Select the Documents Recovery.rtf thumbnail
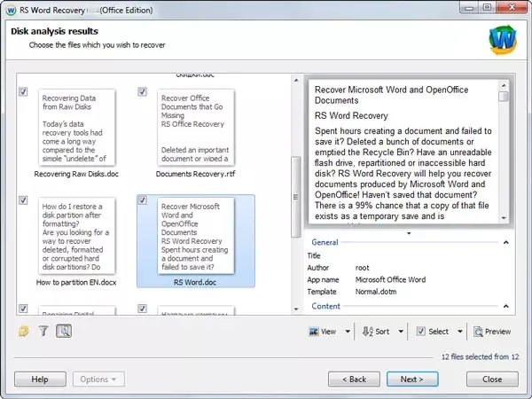 196,127
